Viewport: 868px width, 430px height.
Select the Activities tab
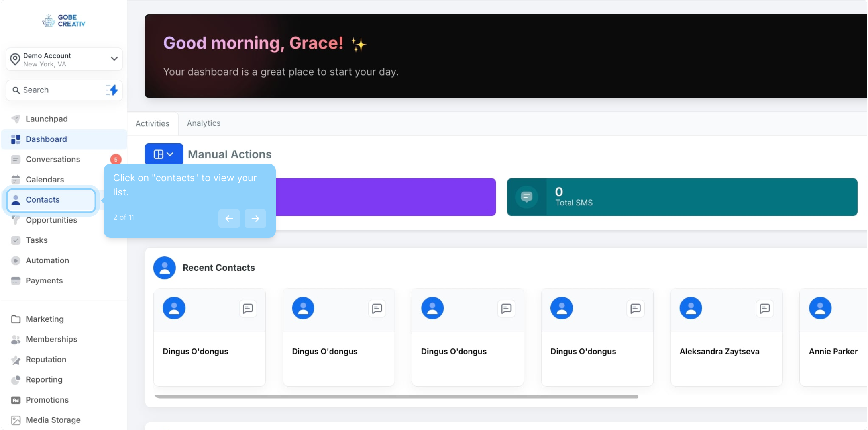152,123
